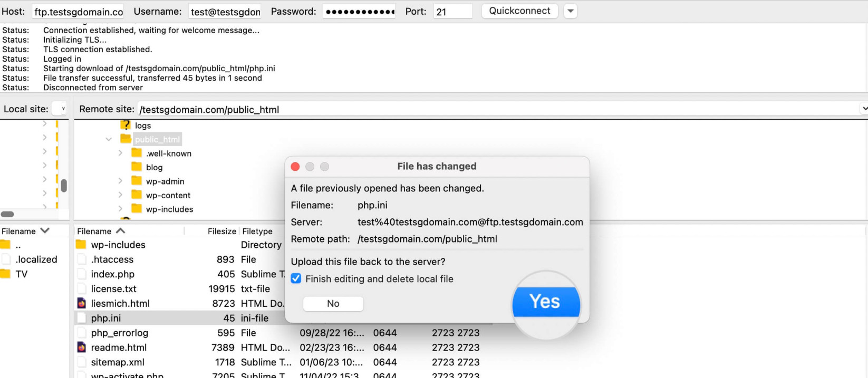This screenshot has width=868, height=378.
Task: Expand the .well-known folder node
Action: point(120,153)
